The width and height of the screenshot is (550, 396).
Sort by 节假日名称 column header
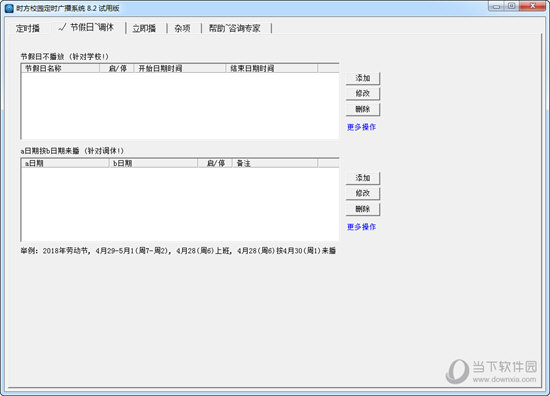click(61, 68)
